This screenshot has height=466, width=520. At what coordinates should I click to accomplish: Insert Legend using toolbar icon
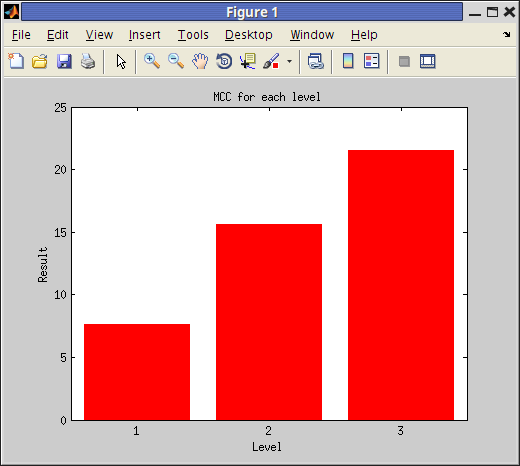pos(372,61)
